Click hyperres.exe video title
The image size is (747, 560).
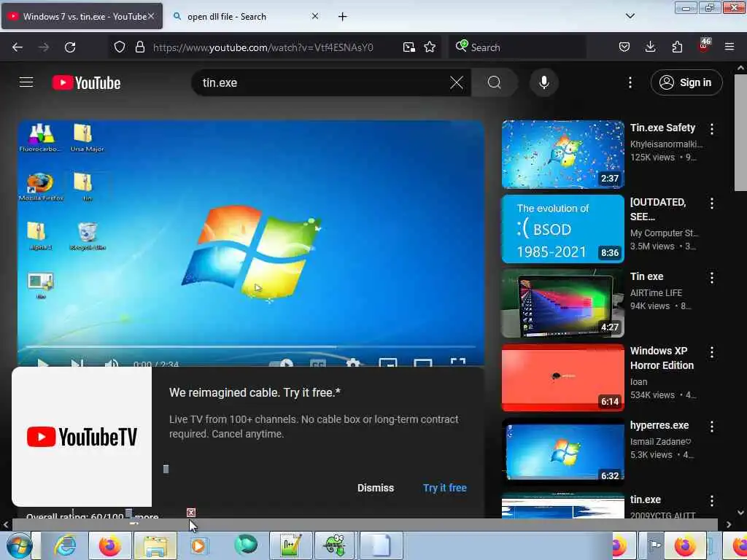tap(659, 425)
